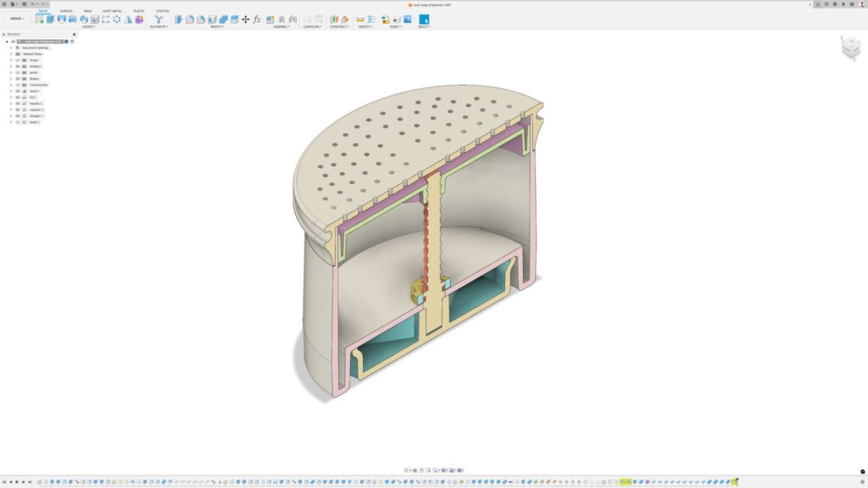
Task: Switch to the Surface tab
Action: [x=66, y=11]
